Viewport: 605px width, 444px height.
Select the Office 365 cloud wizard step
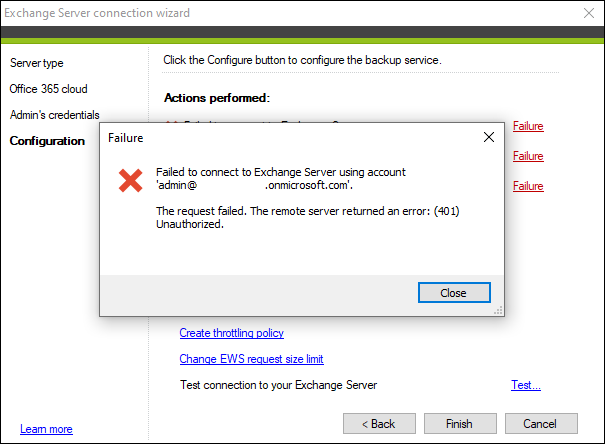(49, 89)
